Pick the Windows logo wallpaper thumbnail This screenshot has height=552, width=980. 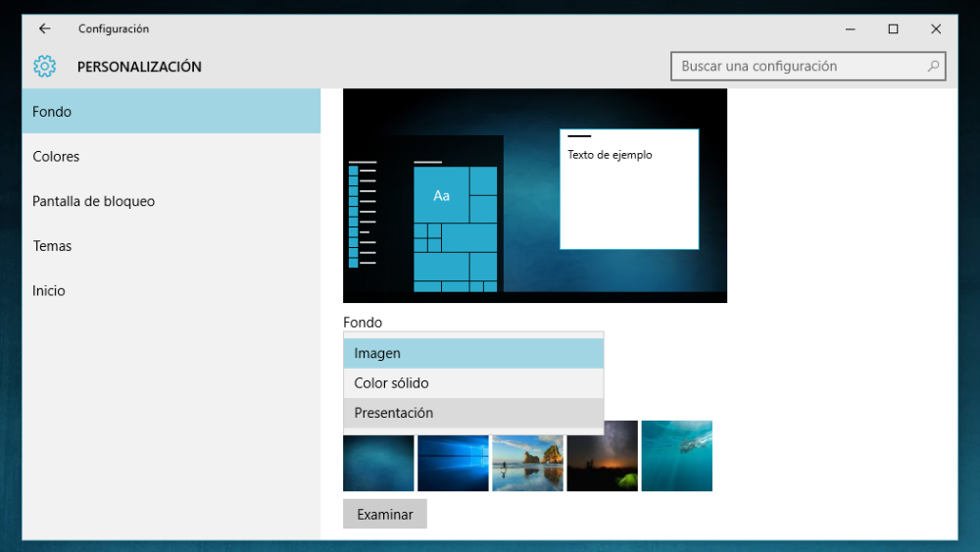[453, 463]
